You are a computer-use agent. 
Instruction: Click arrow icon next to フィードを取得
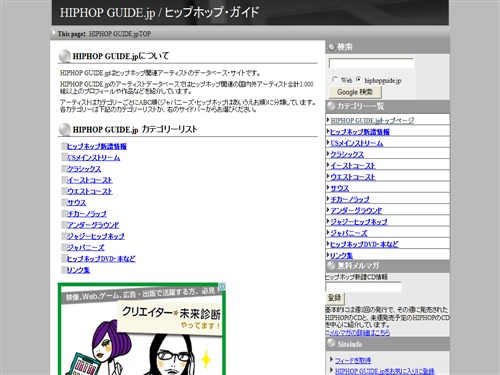point(332,359)
